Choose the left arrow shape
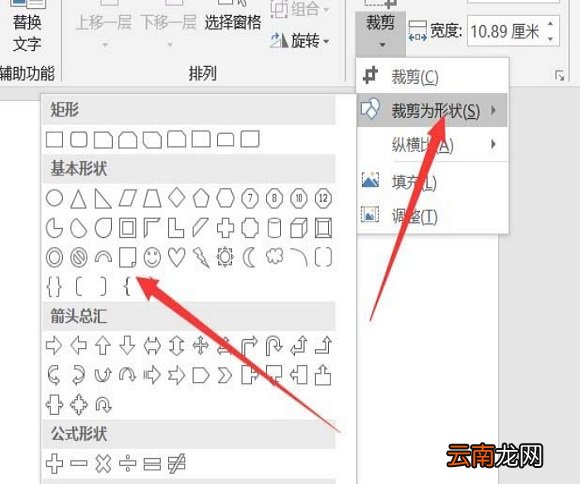This screenshot has width=580, height=484. (x=78, y=346)
